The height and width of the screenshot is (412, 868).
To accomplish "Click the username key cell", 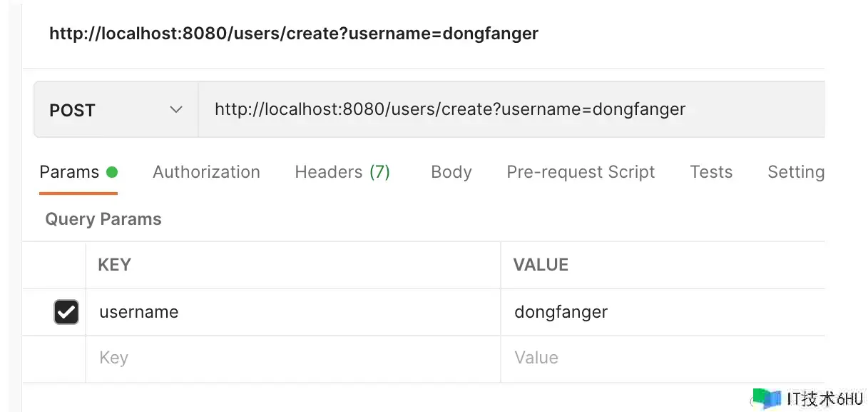I will (139, 312).
